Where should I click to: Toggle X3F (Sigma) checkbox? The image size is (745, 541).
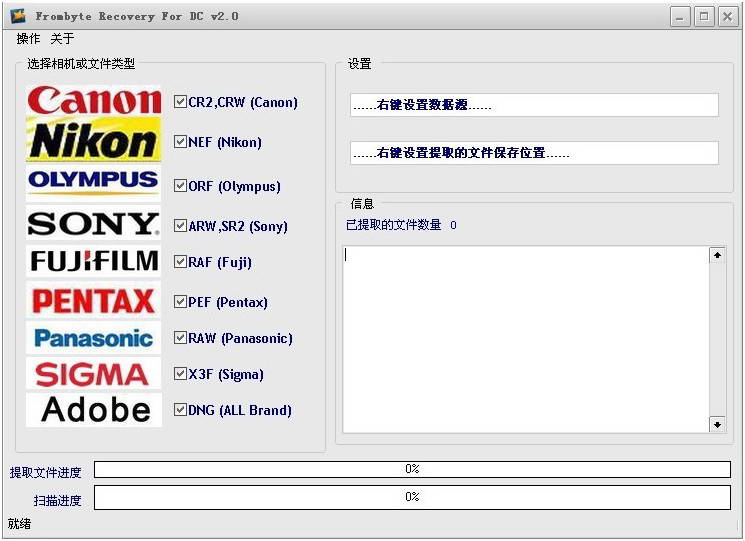(x=180, y=374)
